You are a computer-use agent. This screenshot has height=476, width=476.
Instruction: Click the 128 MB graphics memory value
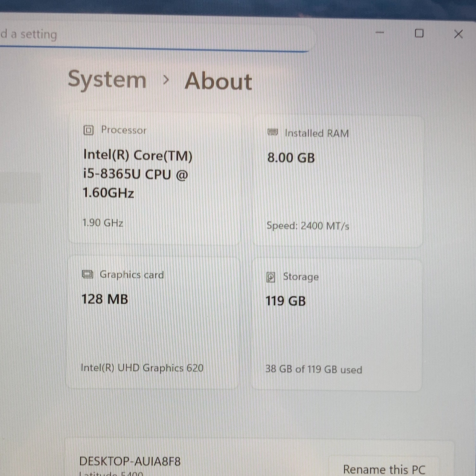pyautogui.click(x=105, y=299)
